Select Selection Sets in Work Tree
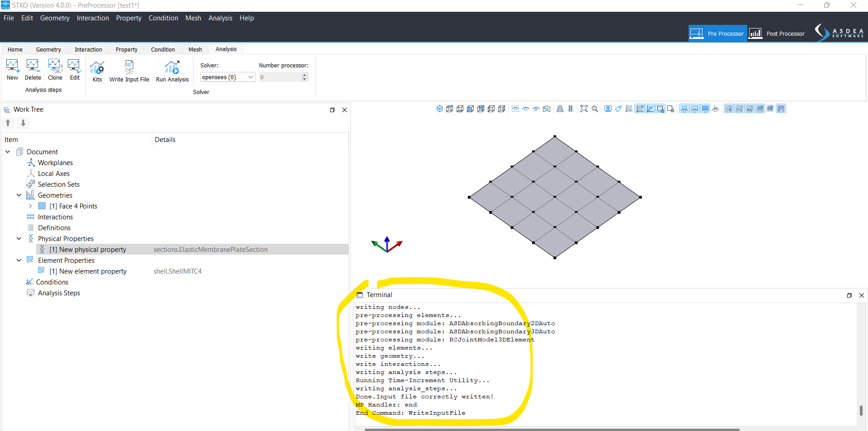The height and width of the screenshot is (431, 868). (58, 185)
